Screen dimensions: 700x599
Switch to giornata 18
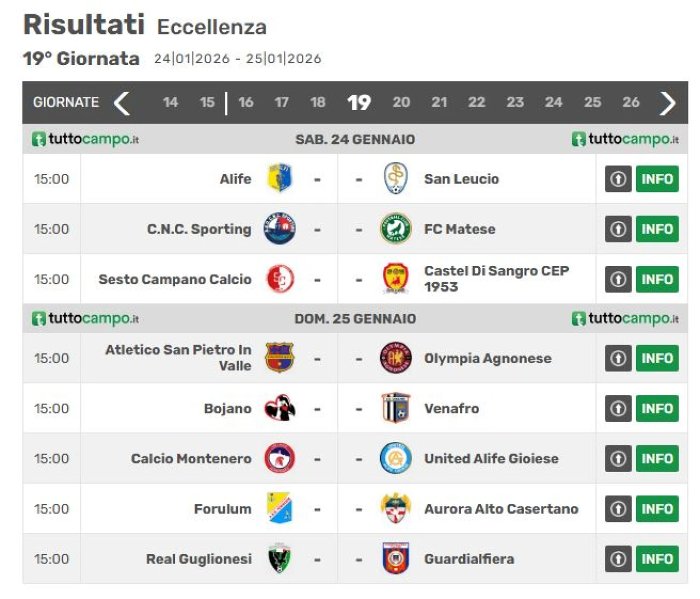(x=317, y=102)
